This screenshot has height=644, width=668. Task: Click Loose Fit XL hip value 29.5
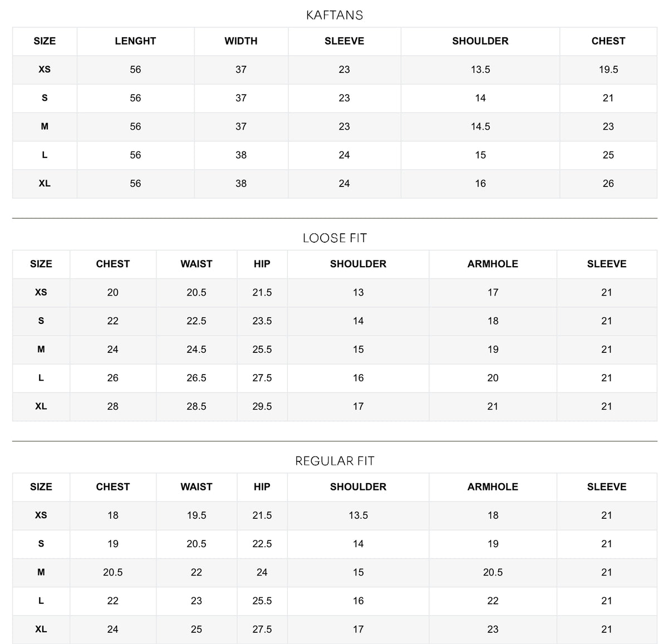click(x=262, y=407)
